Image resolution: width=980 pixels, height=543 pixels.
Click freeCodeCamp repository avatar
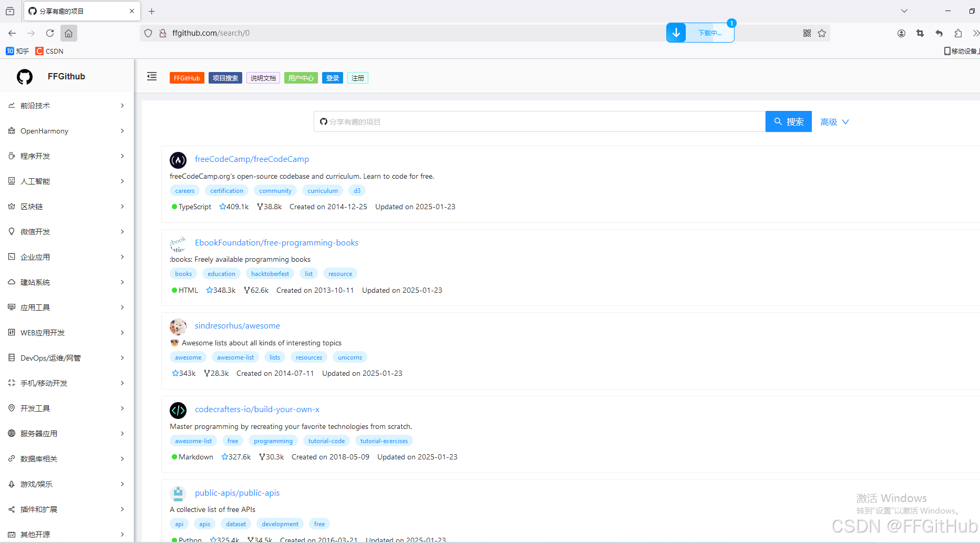pos(178,160)
